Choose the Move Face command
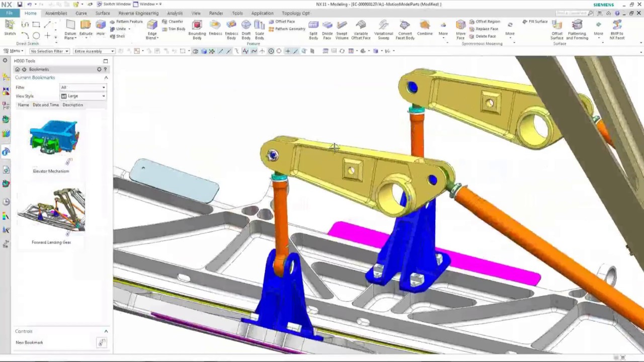This screenshot has height=362, width=644. [x=460, y=30]
